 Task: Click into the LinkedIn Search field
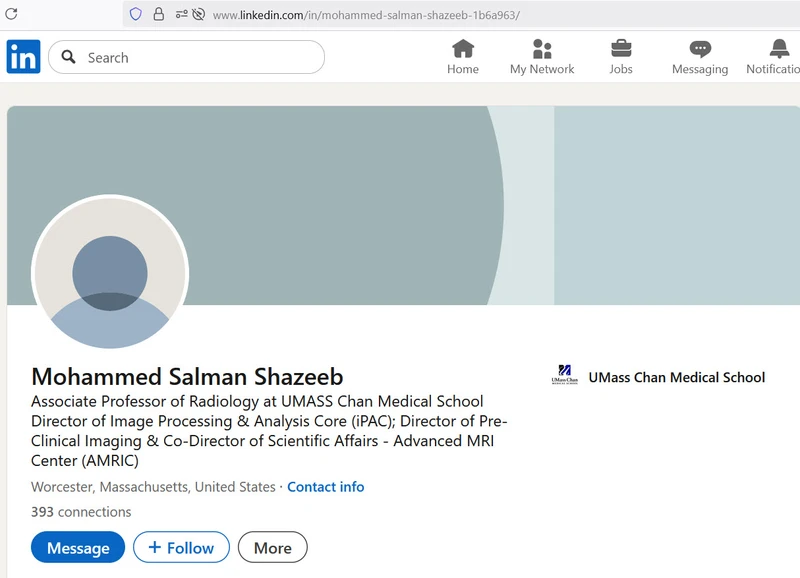[200, 57]
